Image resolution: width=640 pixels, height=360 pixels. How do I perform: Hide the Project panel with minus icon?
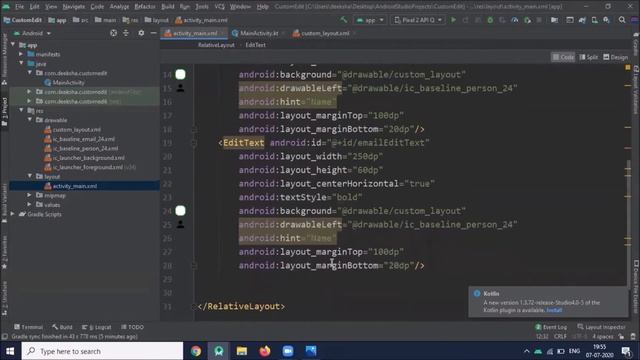pos(153,33)
